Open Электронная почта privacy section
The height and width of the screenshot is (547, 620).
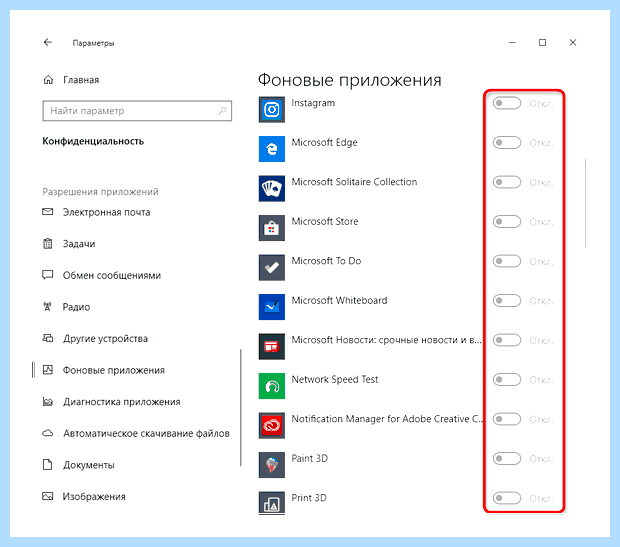point(106,212)
